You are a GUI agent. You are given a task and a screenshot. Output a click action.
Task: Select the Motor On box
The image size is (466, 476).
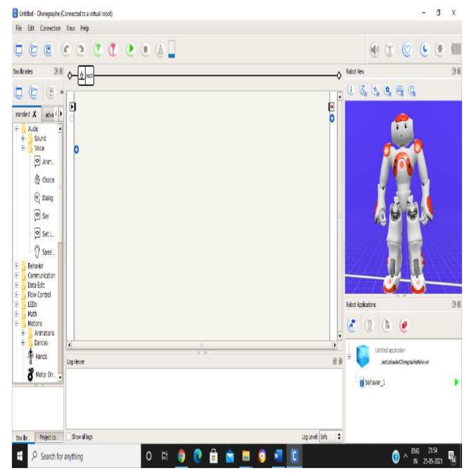pos(42,375)
